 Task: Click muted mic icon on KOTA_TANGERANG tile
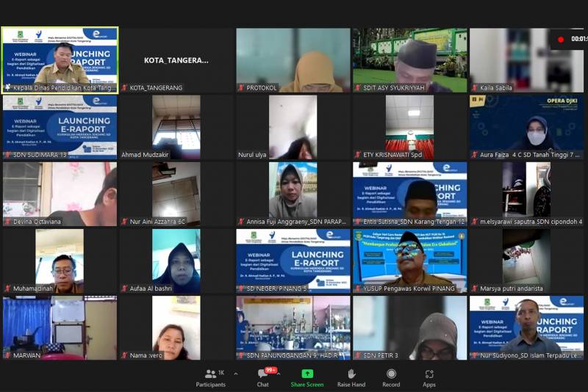125,88
